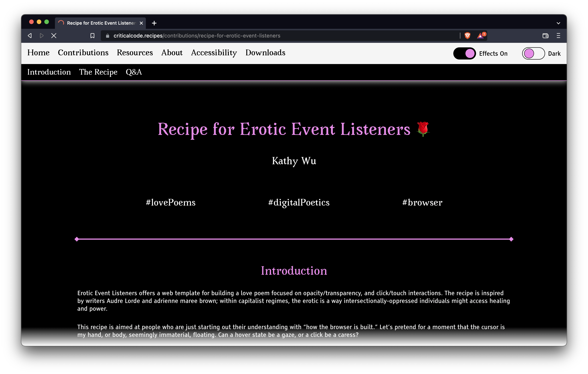Open a new tab with the plus button
Viewport: 588px width, 374px height.
pyautogui.click(x=154, y=23)
